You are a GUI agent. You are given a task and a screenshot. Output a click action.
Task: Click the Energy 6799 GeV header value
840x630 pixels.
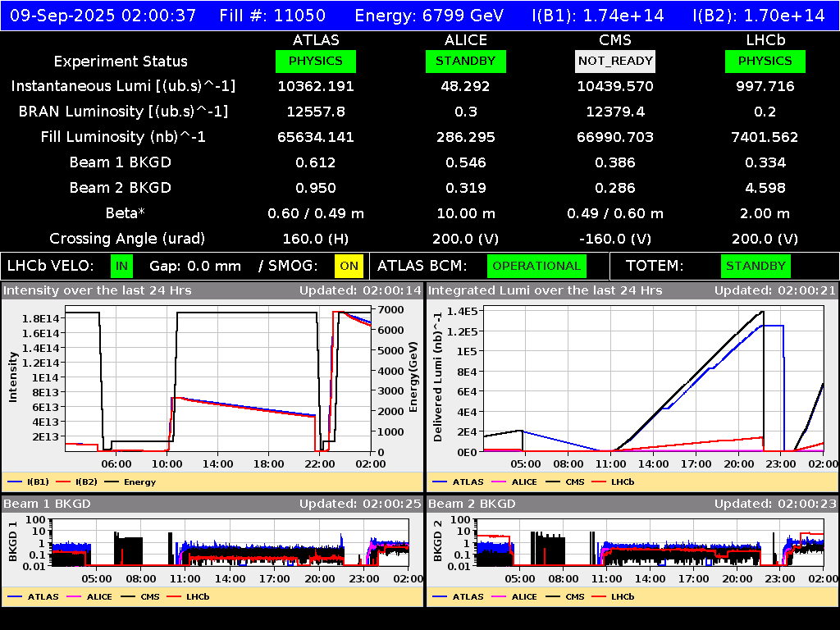point(429,16)
